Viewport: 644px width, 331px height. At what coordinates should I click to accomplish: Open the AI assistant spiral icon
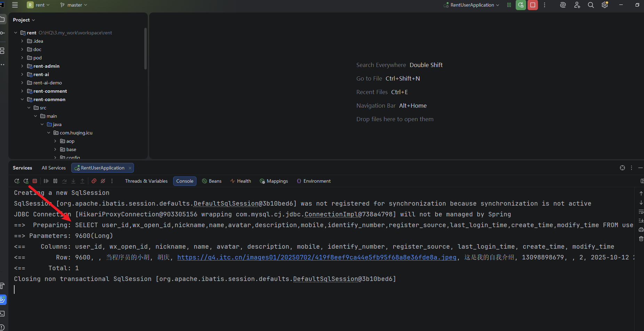[x=563, y=5]
